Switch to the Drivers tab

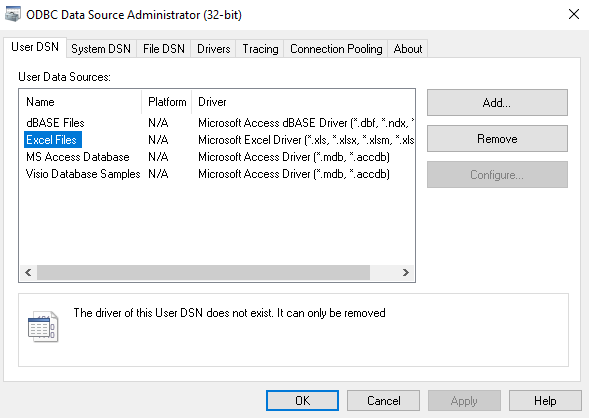coord(213,49)
